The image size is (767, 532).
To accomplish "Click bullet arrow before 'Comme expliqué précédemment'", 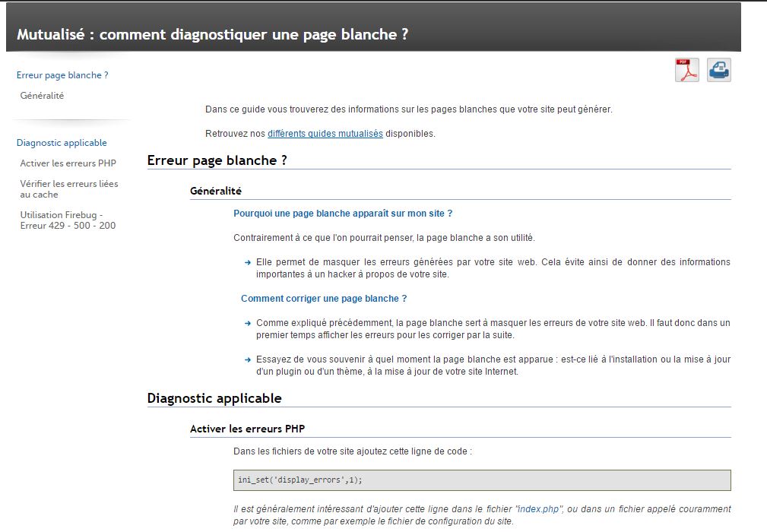I will (248, 323).
